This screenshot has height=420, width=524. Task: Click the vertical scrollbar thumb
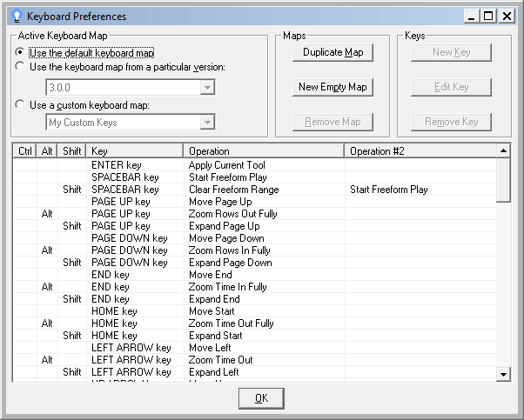[503, 180]
